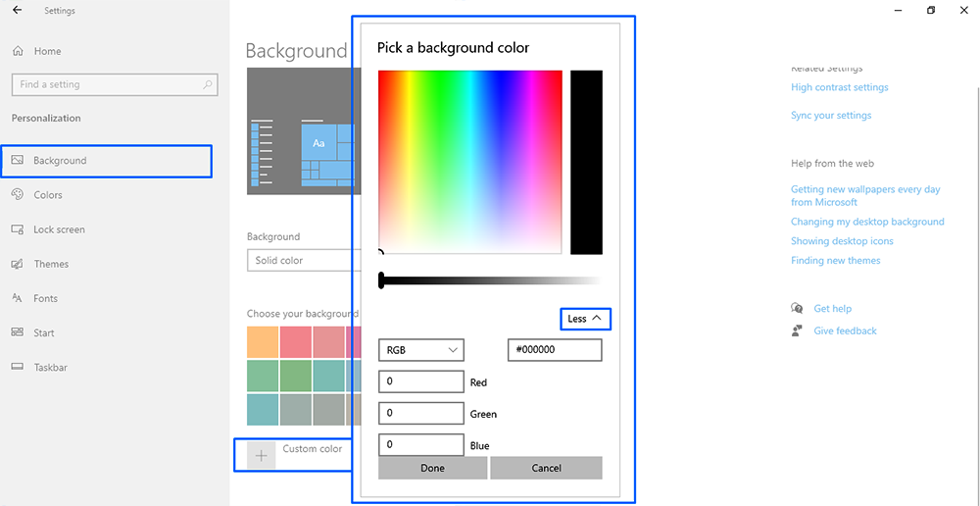
Task: Select the Colors icon in sidebar
Action: tap(17, 195)
